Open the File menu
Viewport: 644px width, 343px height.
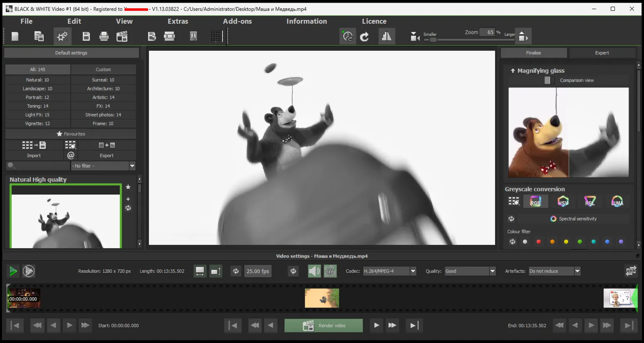pyautogui.click(x=26, y=21)
